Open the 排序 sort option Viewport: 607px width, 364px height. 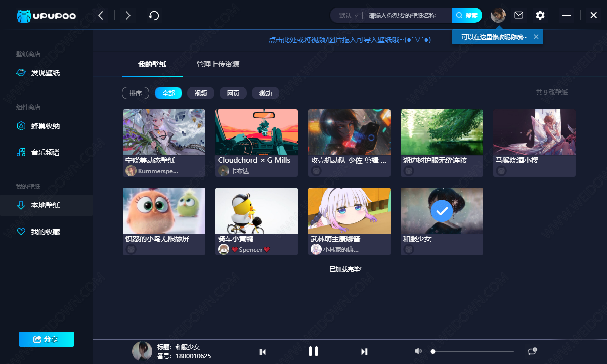coord(136,93)
